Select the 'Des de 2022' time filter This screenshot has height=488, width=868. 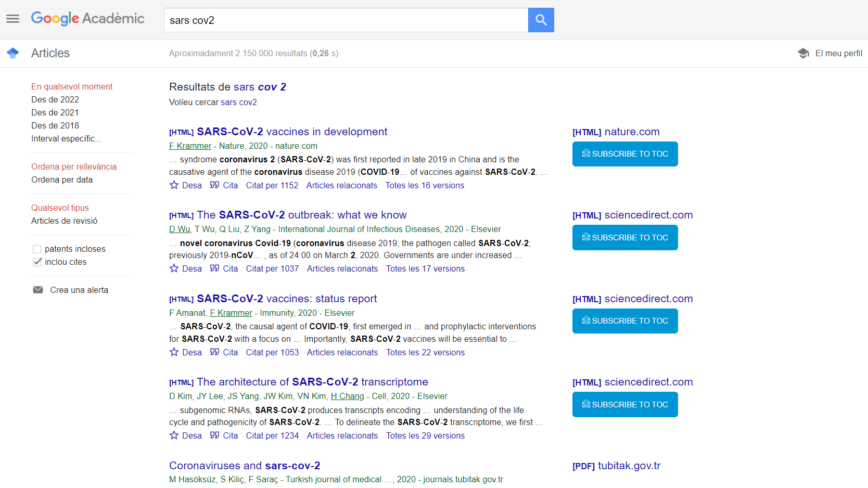(55, 99)
